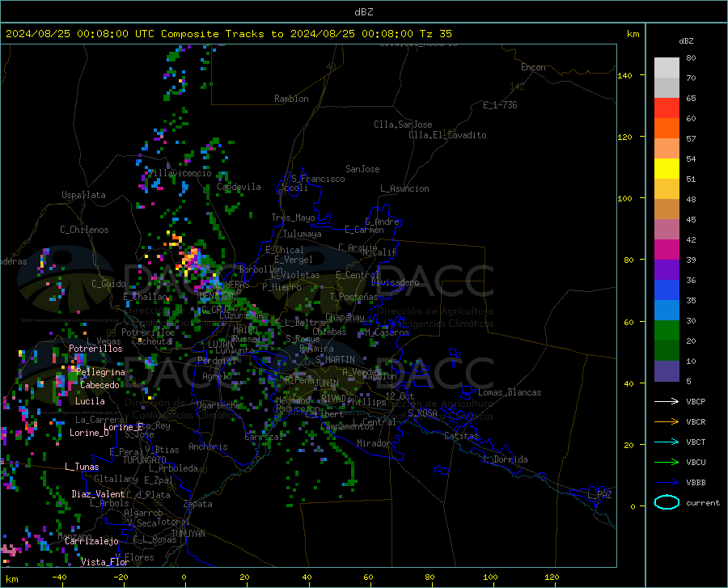The height and width of the screenshot is (588, 728).
Task: Click the -40 km horizontal axis tick
Action: pyautogui.click(x=59, y=577)
